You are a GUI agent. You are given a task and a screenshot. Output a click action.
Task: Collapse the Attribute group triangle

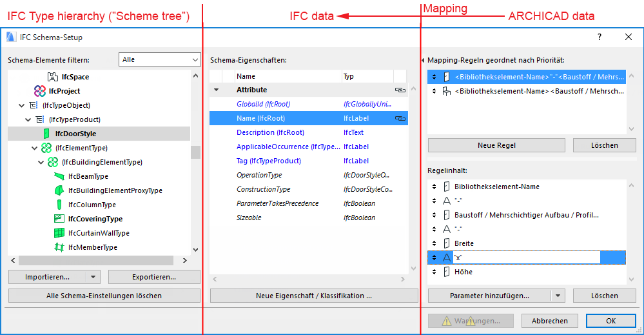[216, 90]
